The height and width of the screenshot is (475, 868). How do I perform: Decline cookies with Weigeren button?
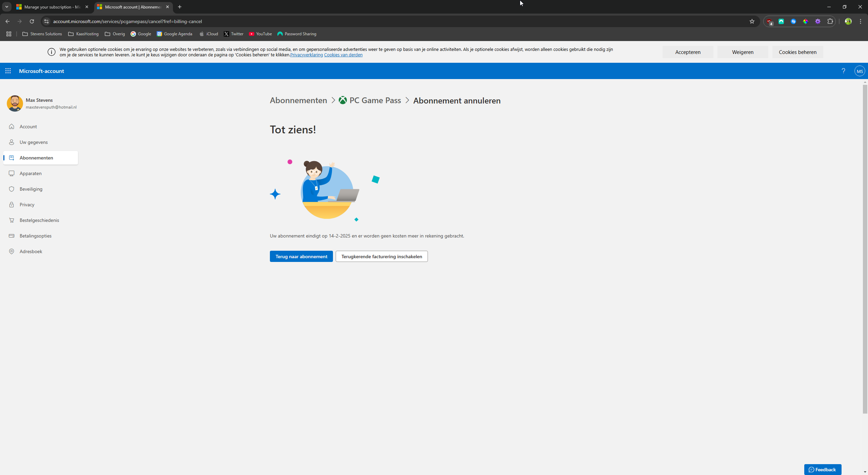point(743,52)
